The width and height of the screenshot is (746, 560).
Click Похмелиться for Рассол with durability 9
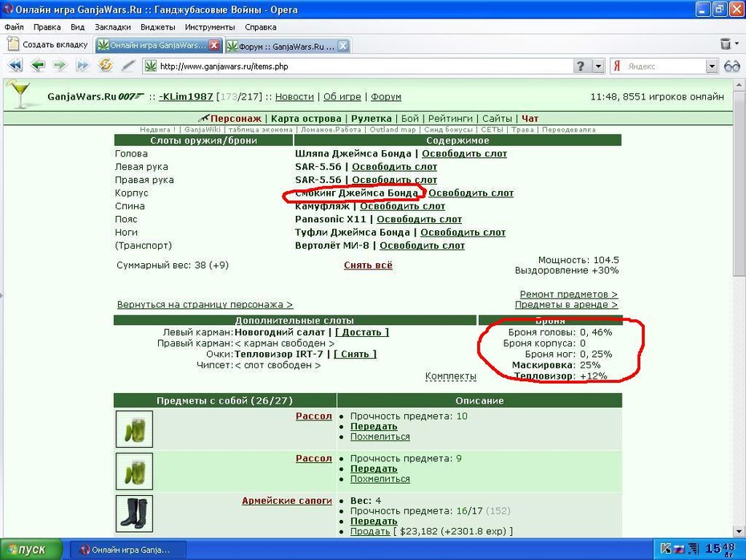pos(380,479)
